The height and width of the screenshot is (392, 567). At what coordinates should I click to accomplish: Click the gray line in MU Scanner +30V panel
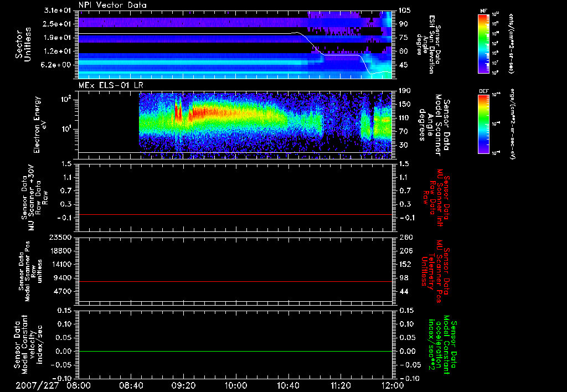(x=235, y=214)
